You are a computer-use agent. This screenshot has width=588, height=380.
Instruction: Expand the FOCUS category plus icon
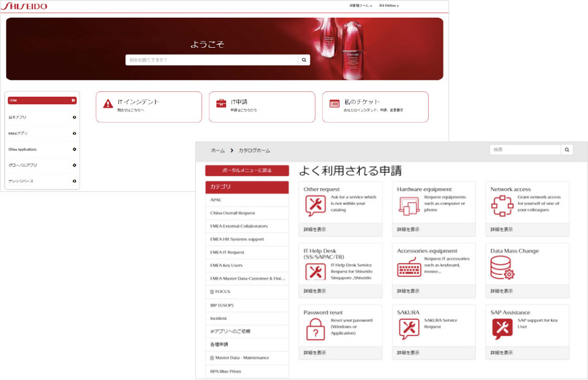[212, 292]
